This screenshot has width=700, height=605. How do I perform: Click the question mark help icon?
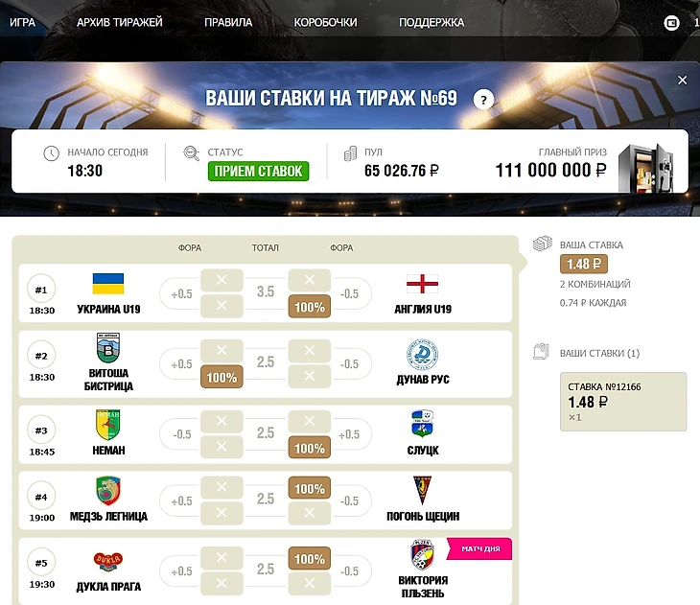pyautogui.click(x=483, y=100)
